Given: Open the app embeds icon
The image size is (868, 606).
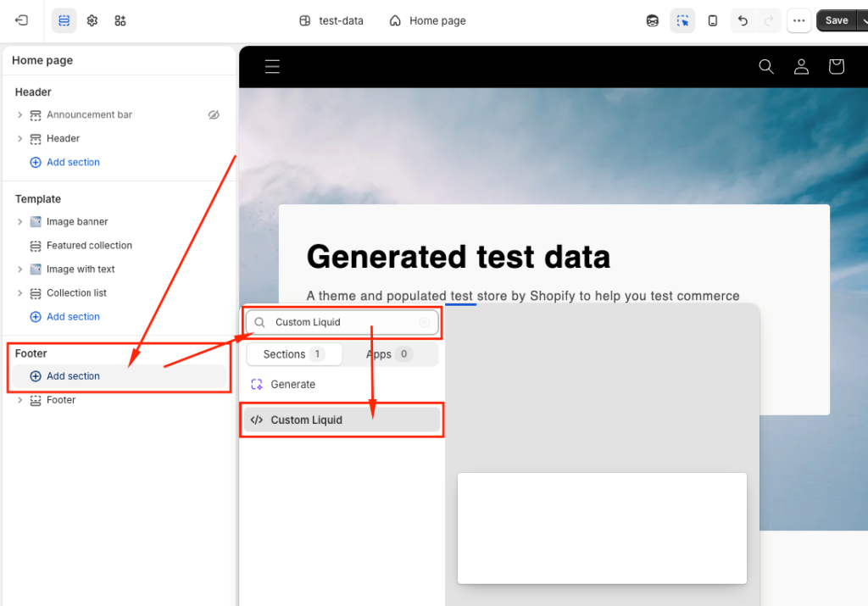Looking at the screenshot, I should point(120,20).
